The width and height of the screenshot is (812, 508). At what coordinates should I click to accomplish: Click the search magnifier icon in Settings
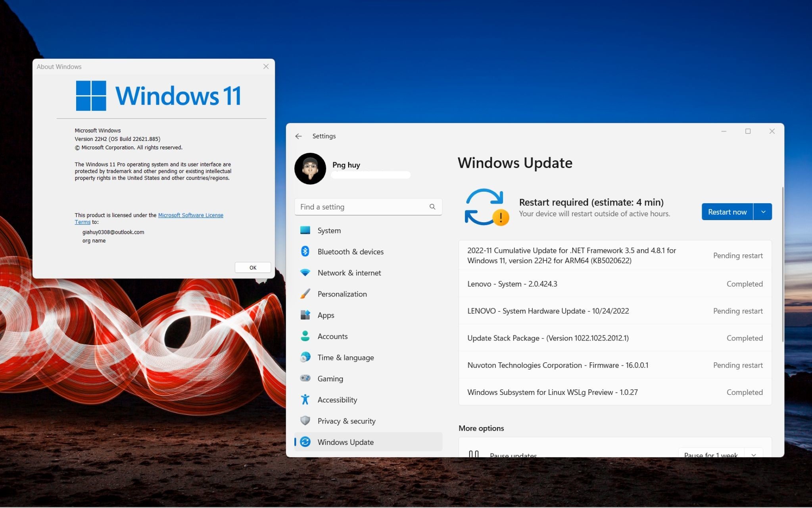coord(432,207)
